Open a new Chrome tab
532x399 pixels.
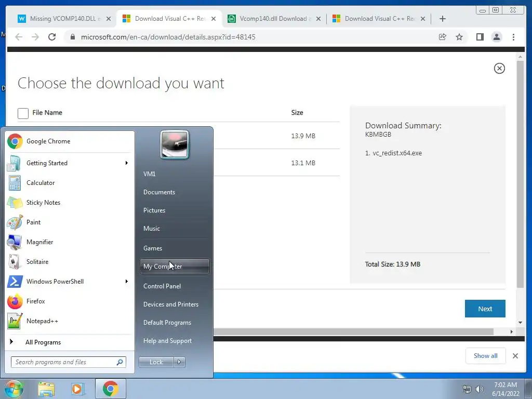tap(442, 19)
